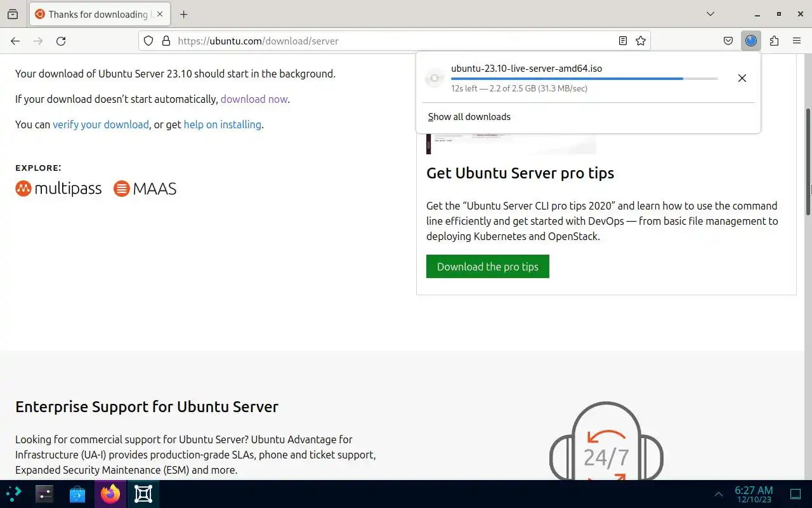Open the extensions puzzle icon
The width and height of the screenshot is (812, 508).
(x=774, y=41)
